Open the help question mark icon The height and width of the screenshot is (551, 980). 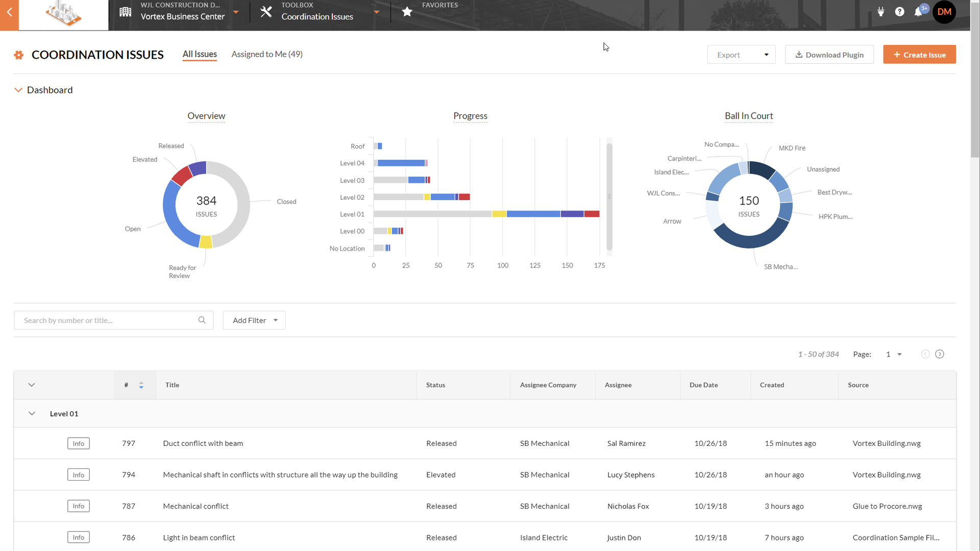tap(900, 11)
